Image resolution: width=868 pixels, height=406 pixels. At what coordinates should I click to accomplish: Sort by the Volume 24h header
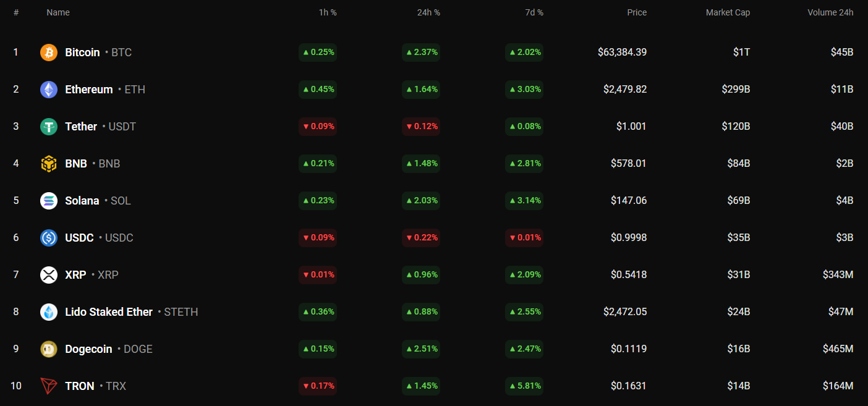pyautogui.click(x=830, y=12)
